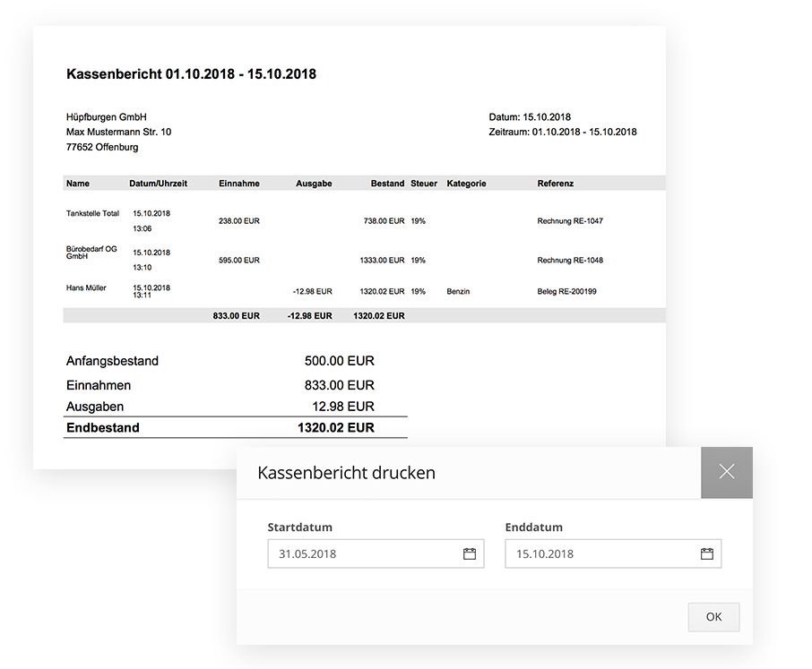Click the 1320.02 EUR total in sum row
The height and width of the screenshot is (669, 812).
pyautogui.click(x=378, y=315)
